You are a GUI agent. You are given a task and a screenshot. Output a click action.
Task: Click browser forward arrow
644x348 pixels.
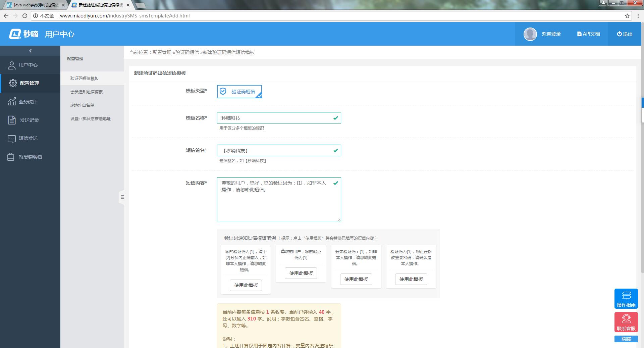(15, 16)
